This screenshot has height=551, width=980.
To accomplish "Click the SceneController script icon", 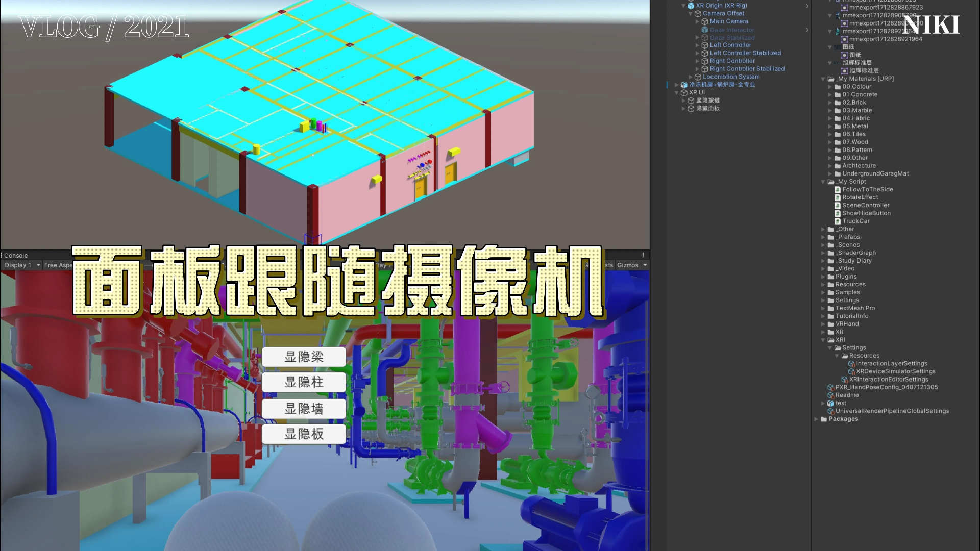I will [838, 206].
